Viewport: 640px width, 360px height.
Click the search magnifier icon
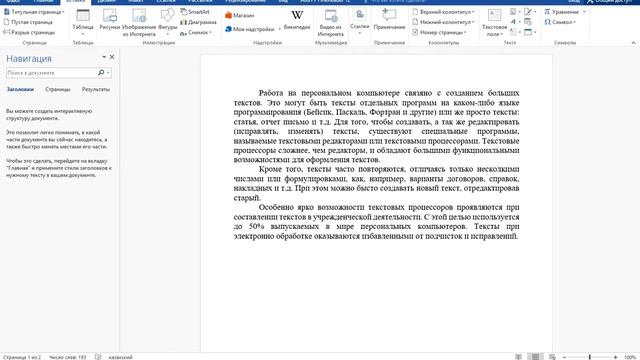[101, 73]
